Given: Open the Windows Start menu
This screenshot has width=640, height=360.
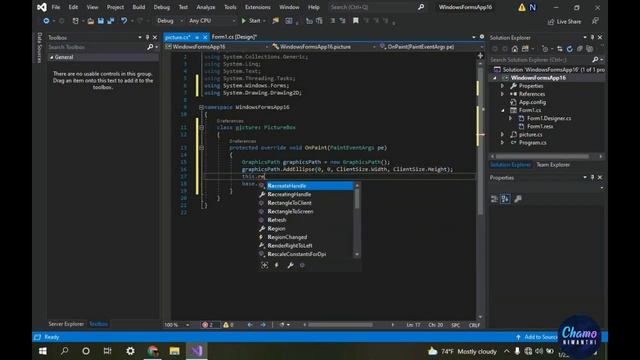Looking at the screenshot, I should point(43,351).
